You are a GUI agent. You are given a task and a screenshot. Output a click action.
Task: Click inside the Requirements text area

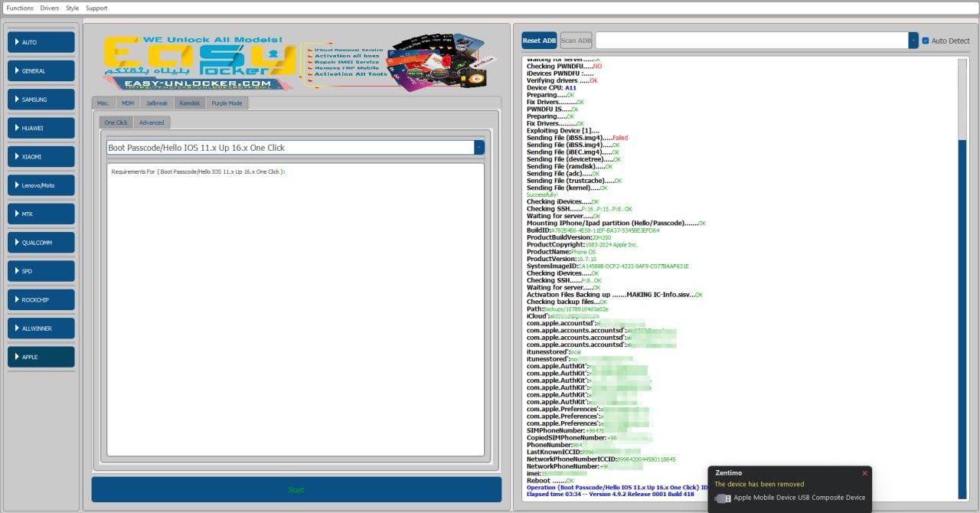click(x=296, y=309)
